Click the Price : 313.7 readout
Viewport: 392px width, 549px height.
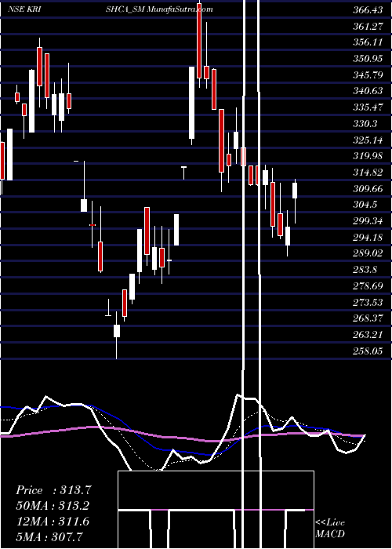pyautogui.click(x=53, y=490)
